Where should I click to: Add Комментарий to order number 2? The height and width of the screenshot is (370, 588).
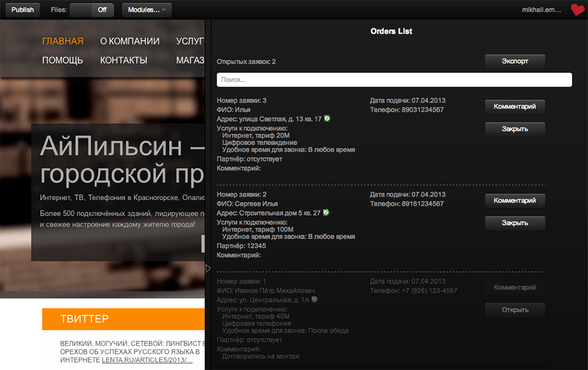tap(515, 200)
